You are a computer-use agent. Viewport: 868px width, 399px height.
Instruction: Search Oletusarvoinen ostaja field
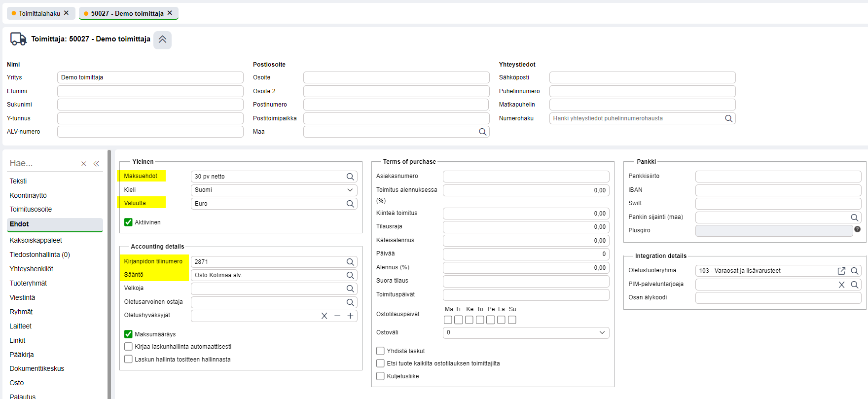[x=350, y=302]
